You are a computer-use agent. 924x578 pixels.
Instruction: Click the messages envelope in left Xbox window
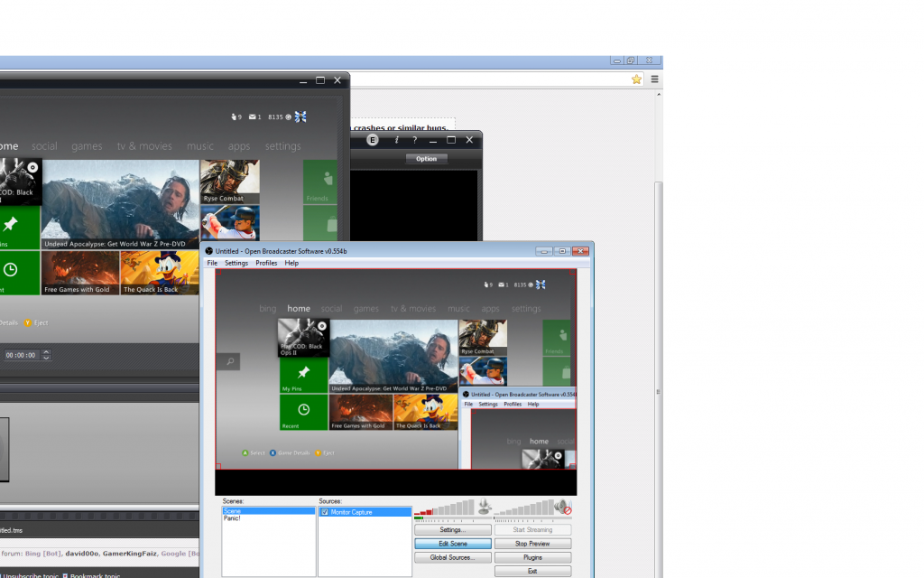tap(254, 117)
